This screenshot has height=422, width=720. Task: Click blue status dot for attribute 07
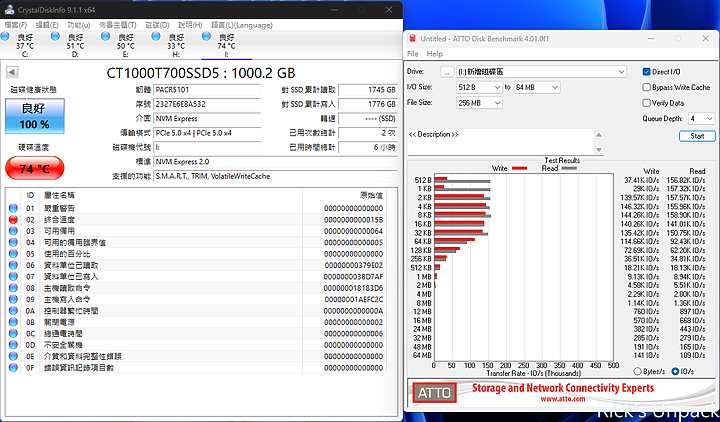[x=13, y=276]
